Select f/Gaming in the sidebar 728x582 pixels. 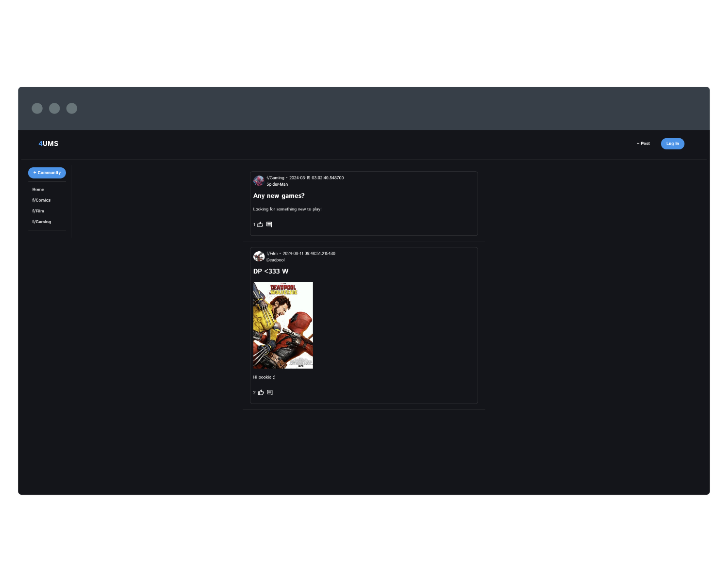42,222
